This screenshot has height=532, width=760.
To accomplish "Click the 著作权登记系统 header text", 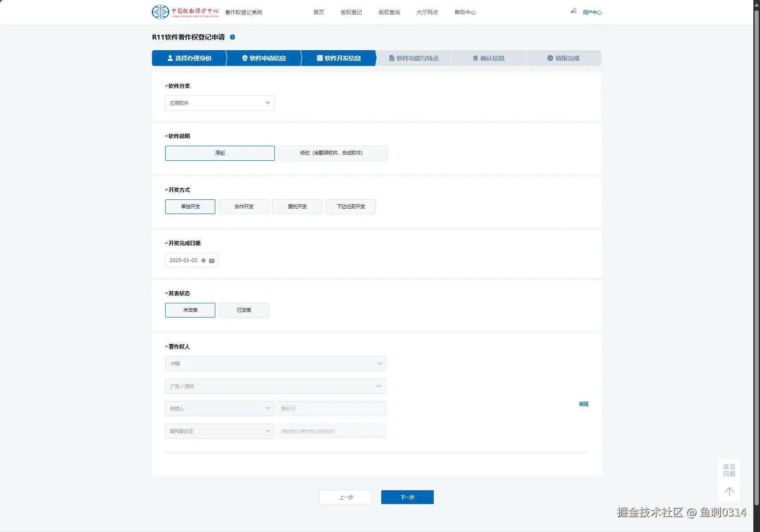I will point(244,12).
